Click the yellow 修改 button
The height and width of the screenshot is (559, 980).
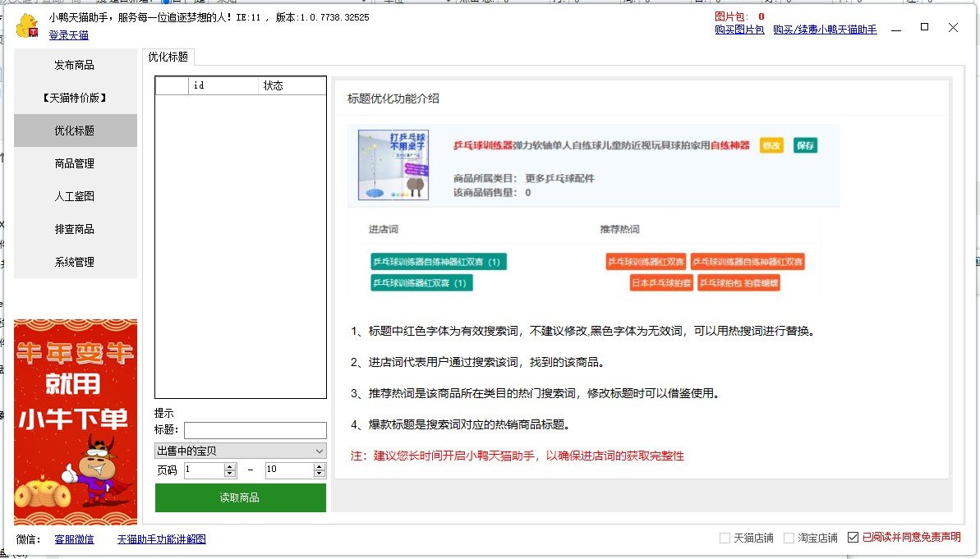pyautogui.click(x=771, y=145)
